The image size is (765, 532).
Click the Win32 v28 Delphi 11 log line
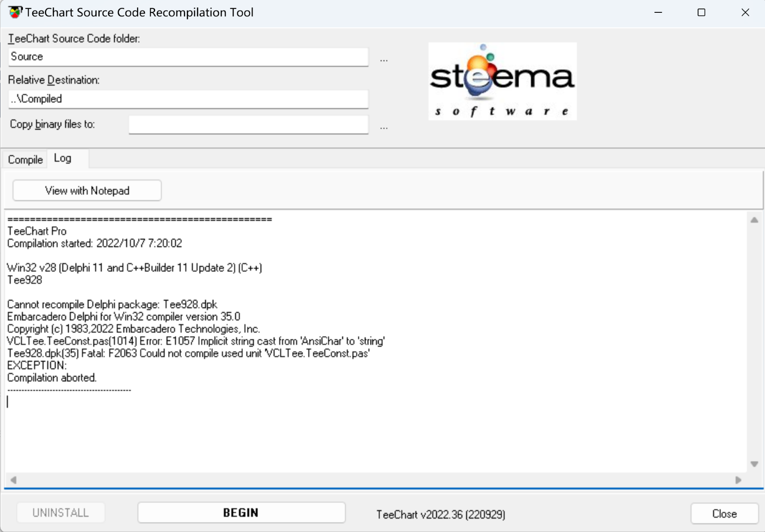(x=134, y=268)
